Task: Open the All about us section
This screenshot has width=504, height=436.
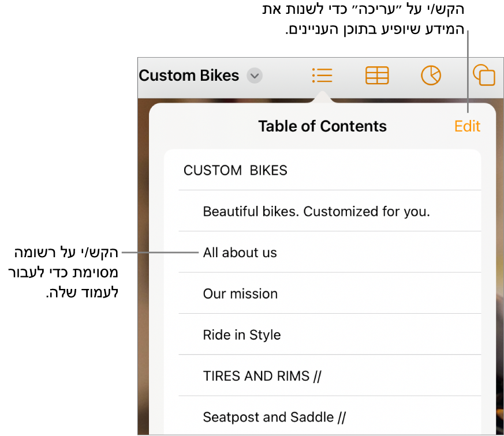Action: [x=240, y=252]
